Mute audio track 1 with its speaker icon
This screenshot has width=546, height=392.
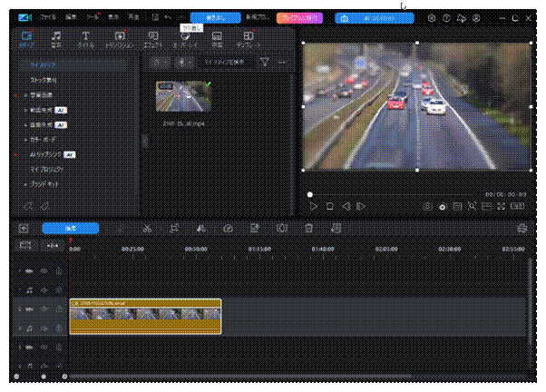tap(44, 289)
